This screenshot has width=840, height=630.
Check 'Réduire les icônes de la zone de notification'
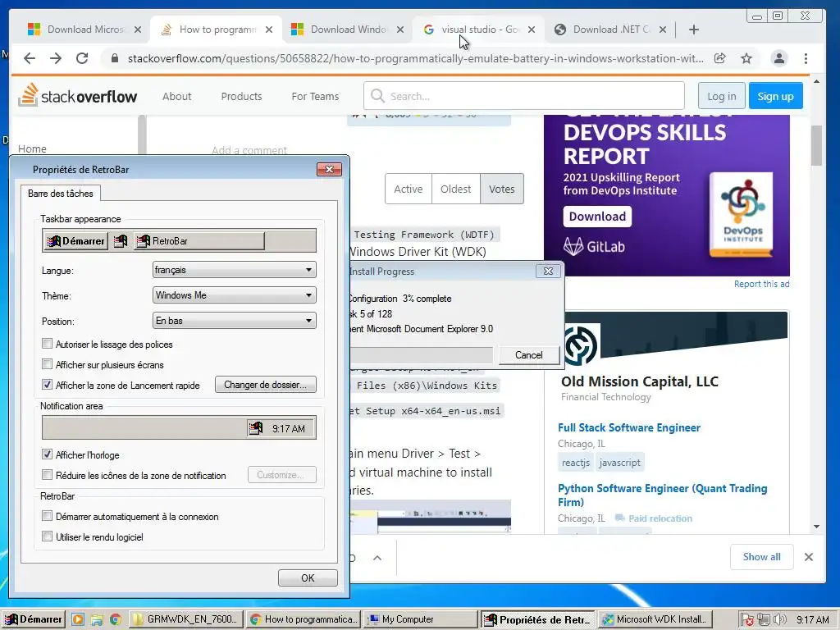[47, 475]
